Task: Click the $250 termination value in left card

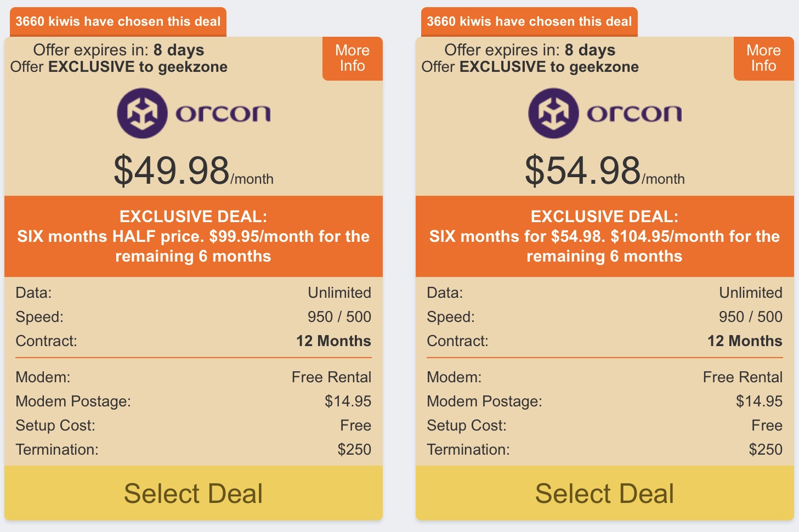Action: pos(354,449)
